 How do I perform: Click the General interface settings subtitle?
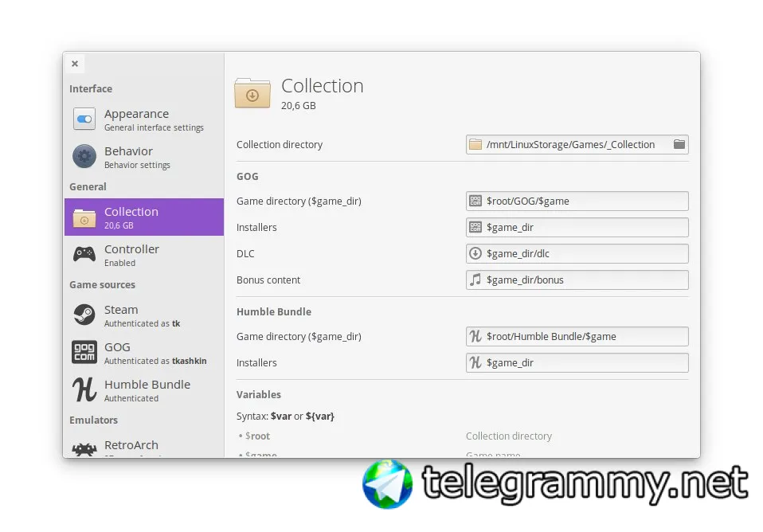pyautogui.click(x=154, y=128)
